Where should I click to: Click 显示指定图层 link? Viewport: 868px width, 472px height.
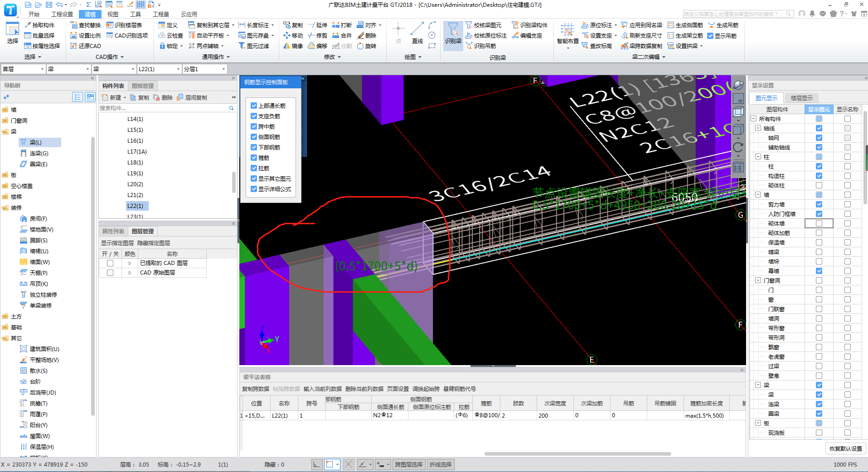(x=117, y=243)
